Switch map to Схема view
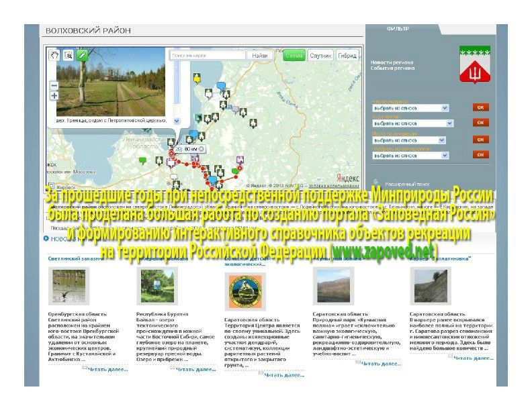Screen dimensions: 532x410 tap(294, 56)
